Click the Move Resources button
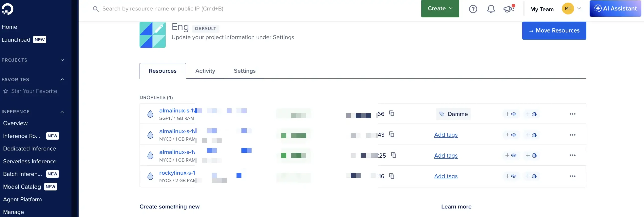Viewport: 644px width, 217px height. point(554,30)
